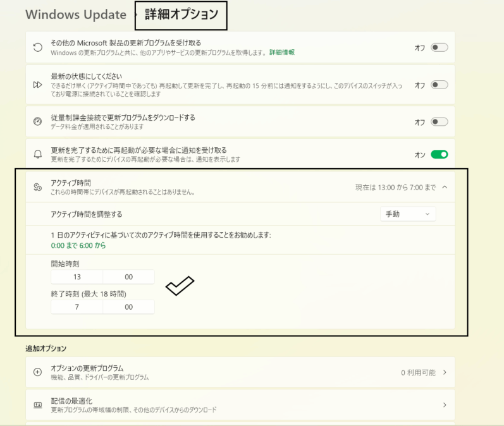Click the bell icon beside 再起動通知 setting
The image size is (504, 426).
coord(37,154)
